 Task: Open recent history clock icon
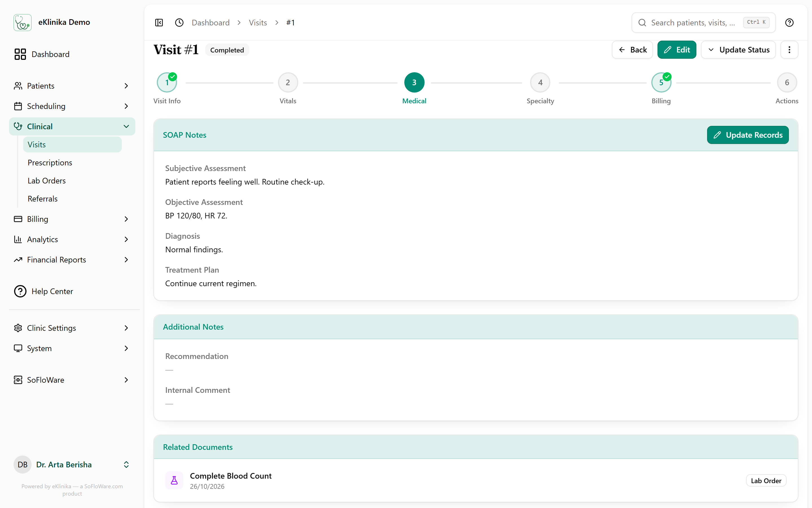click(179, 23)
